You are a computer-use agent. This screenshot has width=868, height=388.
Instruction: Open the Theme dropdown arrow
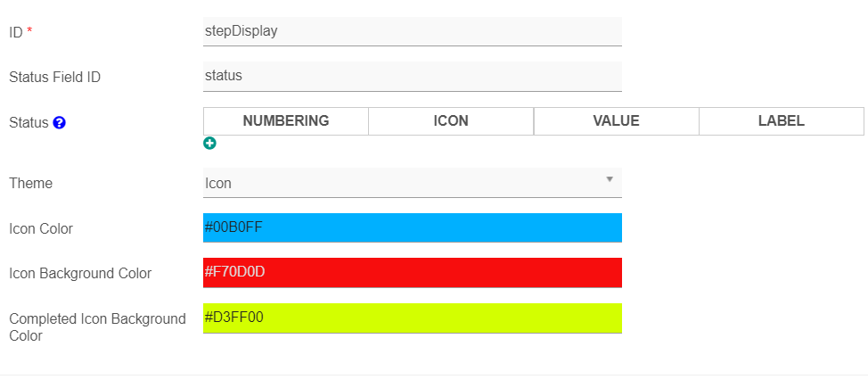click(610, 179)
